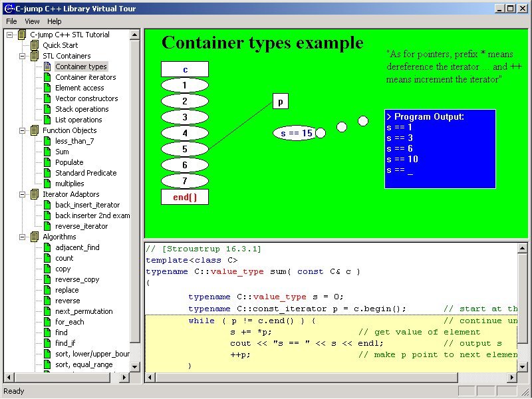Click the blue Program Output panel
The width and height of the screenshot is (532, 399).
[440, 148]
